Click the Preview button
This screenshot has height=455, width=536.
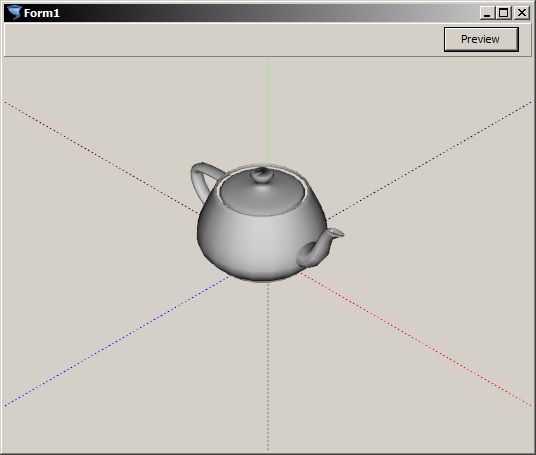[481, 39]
